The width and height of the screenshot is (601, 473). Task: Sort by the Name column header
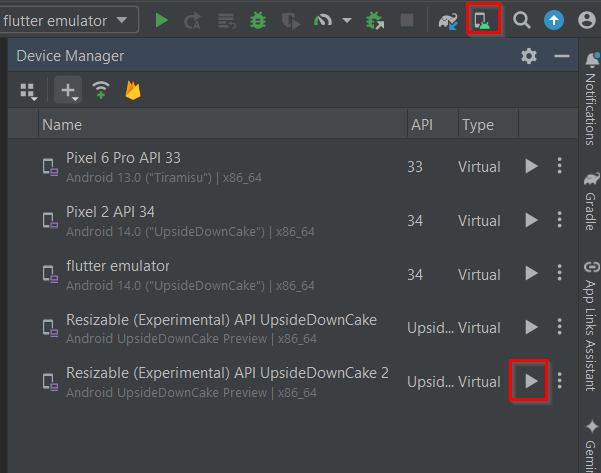[223, 125]
